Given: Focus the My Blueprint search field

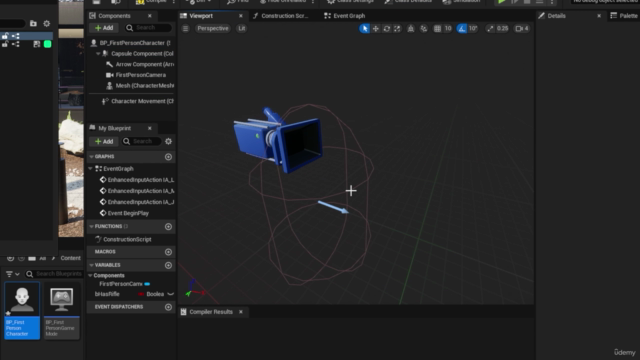Looking at the screenshot, I should point(142,141).
